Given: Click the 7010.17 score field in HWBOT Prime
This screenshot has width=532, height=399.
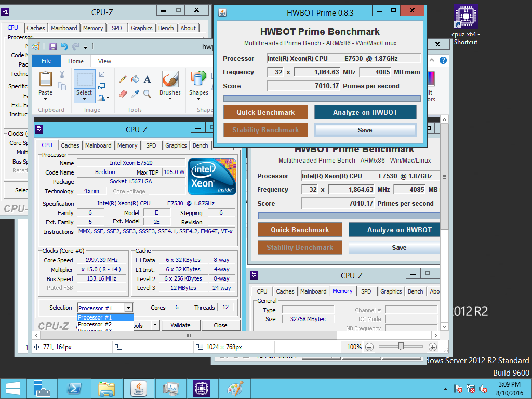Looking at the screenshot, I should coord(303,86).
